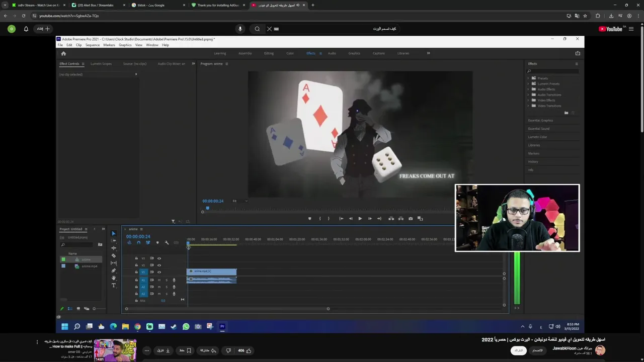
Task: Open the Graphics menu
Action: (125, 45)
